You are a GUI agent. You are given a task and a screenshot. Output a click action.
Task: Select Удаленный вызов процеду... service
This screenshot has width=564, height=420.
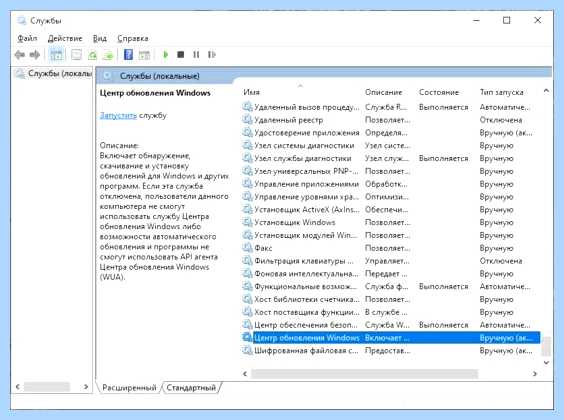coord(306,107)
